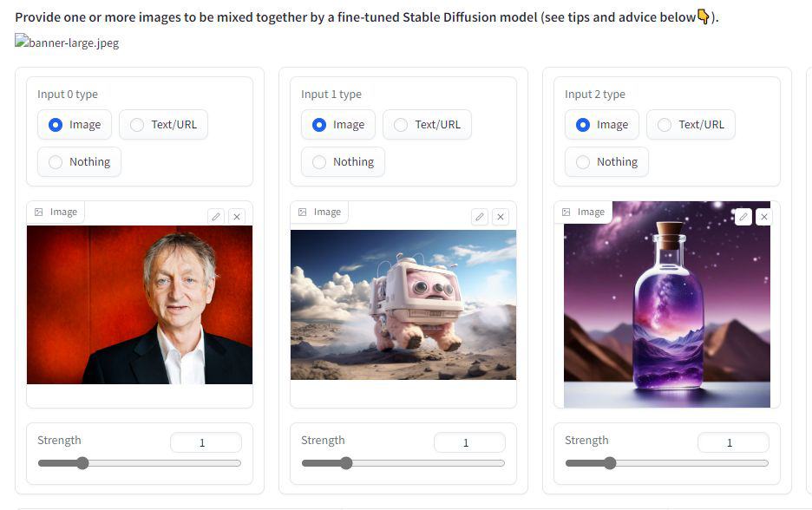The height and width of the screenshot is (510, 812).
Task: Select Text/URL for Input 1 type
Action: click(427, 124)
